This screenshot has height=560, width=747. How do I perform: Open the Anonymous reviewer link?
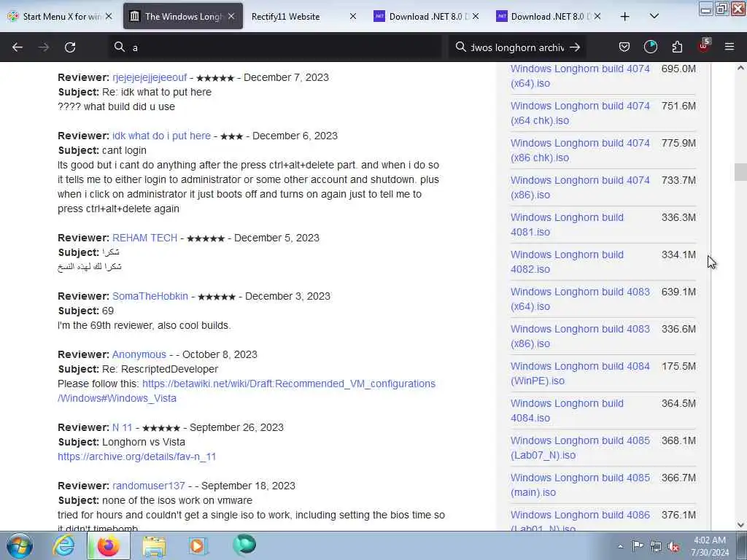pos(139,354)
